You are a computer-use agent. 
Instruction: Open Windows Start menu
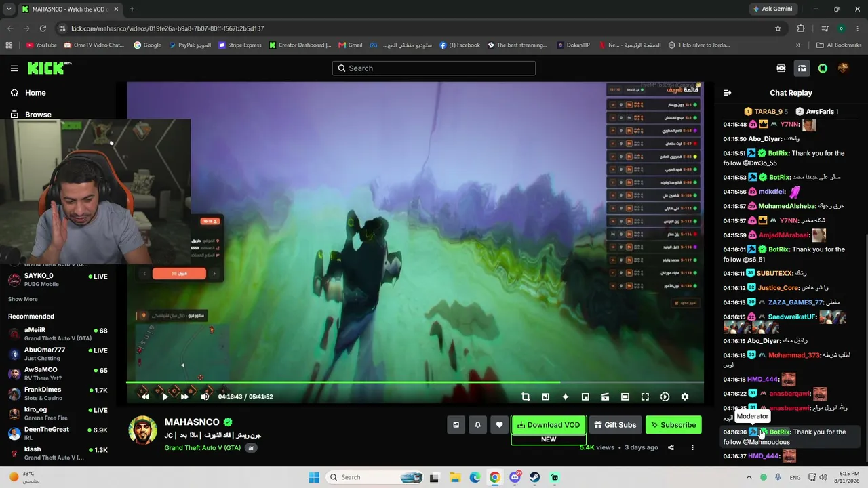point(314,477)
